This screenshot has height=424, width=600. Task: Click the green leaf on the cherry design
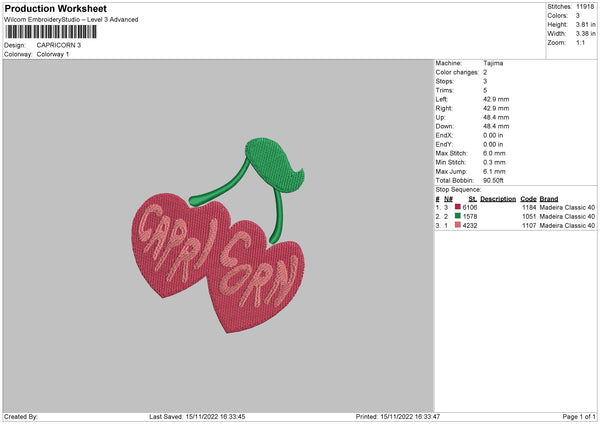click(x=274, y=164)
